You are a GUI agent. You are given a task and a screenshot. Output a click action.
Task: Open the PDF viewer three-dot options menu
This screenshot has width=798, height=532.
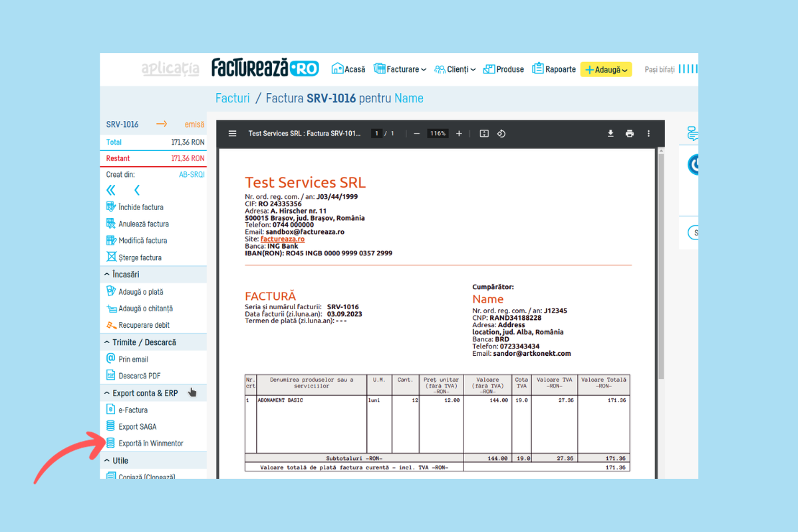coord(648,134)
